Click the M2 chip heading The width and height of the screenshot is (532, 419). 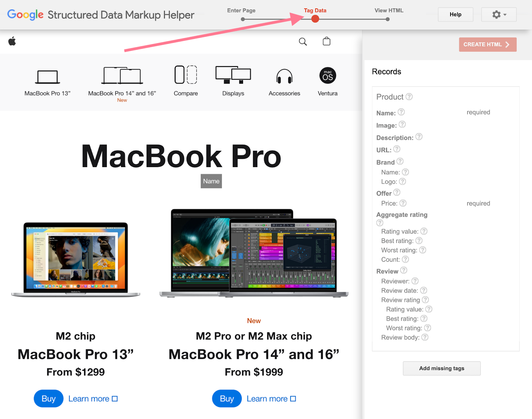pyautogui.click(x=75, y=336)
